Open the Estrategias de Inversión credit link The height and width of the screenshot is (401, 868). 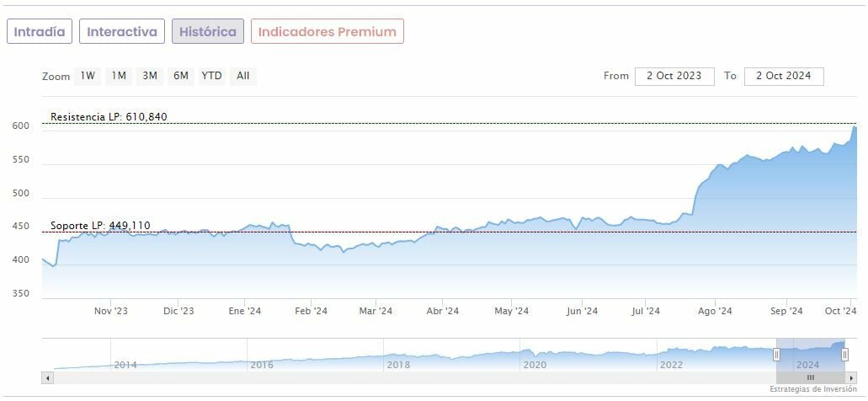pyautogui.click(x=812, y=389)
